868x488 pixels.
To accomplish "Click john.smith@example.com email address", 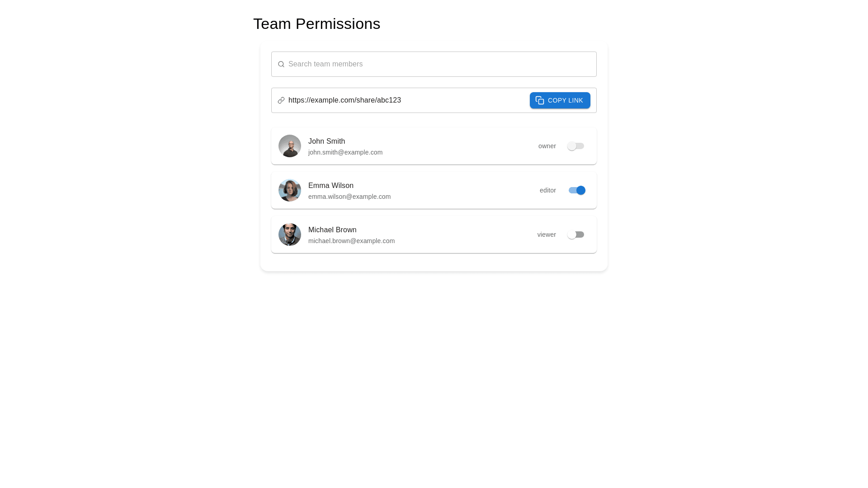I will 345,152.
